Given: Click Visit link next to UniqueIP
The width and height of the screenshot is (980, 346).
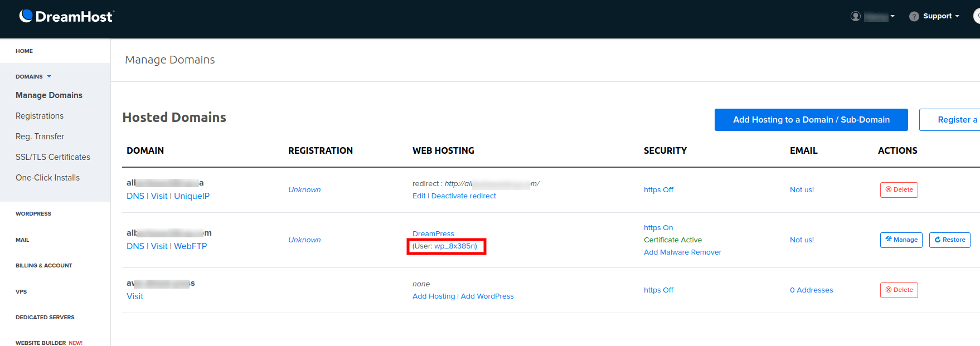Looking at the screenshot, I should (159, 196).
